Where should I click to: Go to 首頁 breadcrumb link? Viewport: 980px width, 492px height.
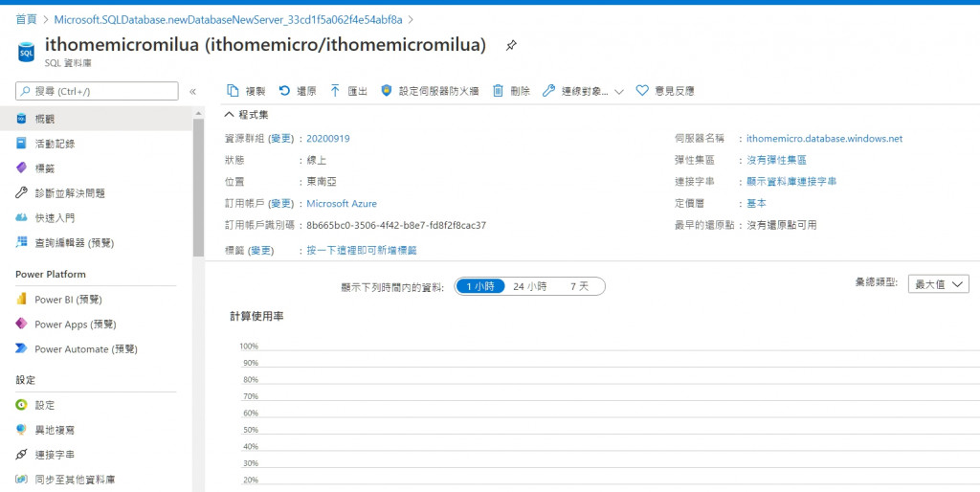(26, 19)
